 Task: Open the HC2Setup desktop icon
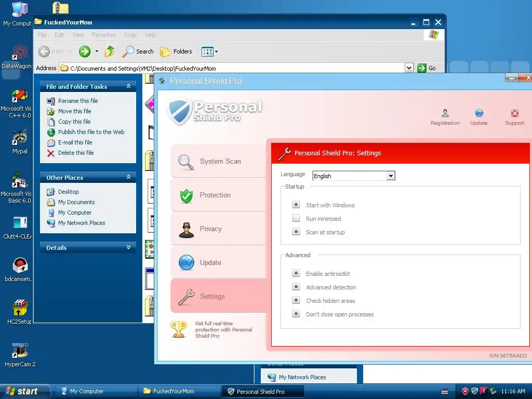pyautogui.click(x=19, y=312)
